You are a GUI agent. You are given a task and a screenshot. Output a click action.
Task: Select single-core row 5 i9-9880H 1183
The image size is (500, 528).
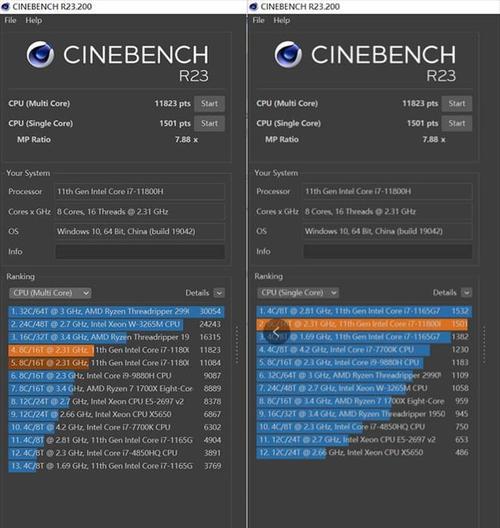click(364, 362)
